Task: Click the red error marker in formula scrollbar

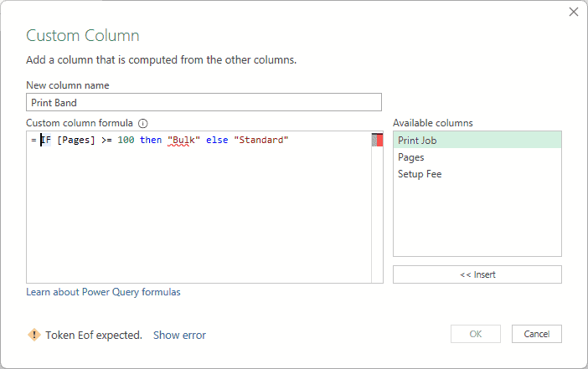Action: click(x=380, y=140)
